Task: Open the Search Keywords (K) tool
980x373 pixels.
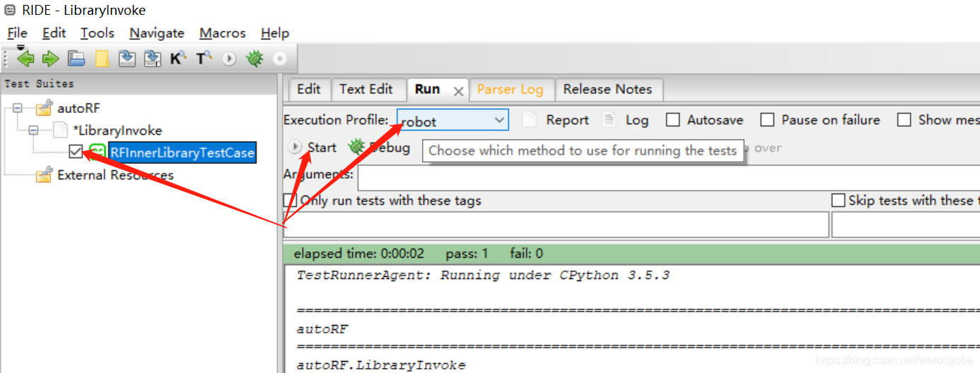Action: (177, 59)
